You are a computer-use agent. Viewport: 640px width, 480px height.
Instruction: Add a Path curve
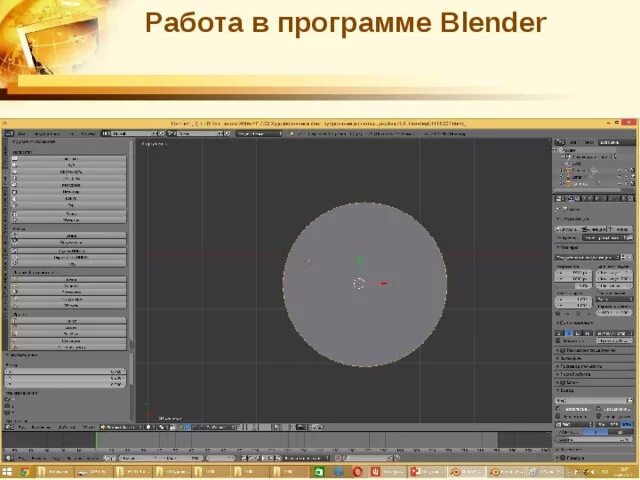coord(69,264)
